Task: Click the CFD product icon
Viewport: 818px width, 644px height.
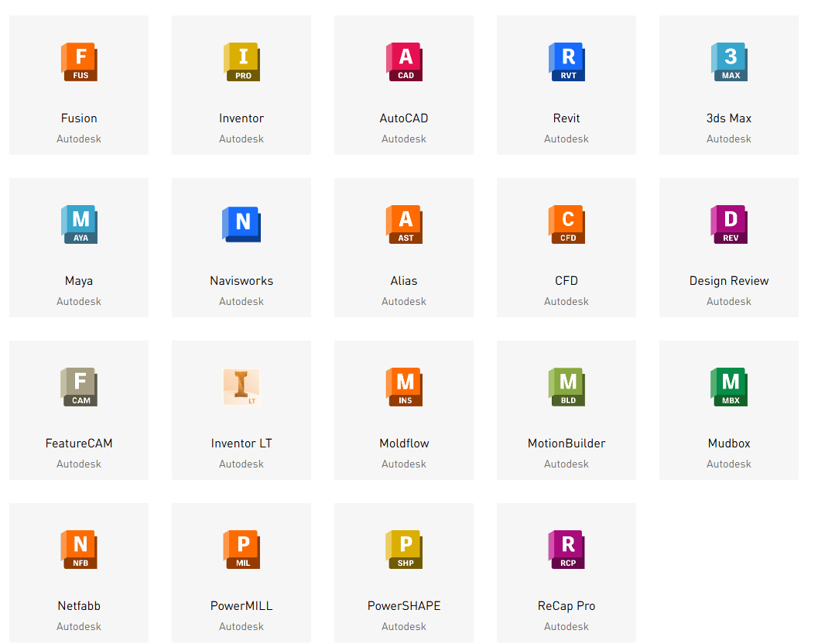Action: tap(566, 224)
